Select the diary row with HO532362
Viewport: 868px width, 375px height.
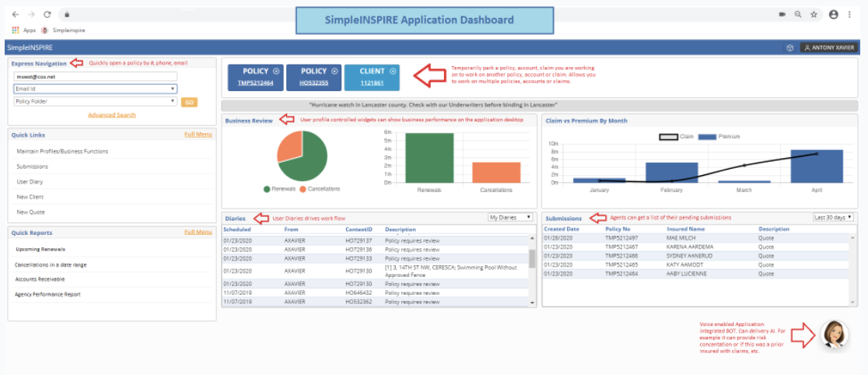tap(376, 302)
